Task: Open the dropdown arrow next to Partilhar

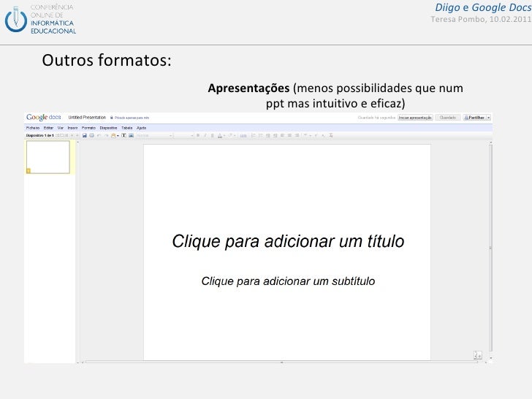Action: (x=489, y=118)
